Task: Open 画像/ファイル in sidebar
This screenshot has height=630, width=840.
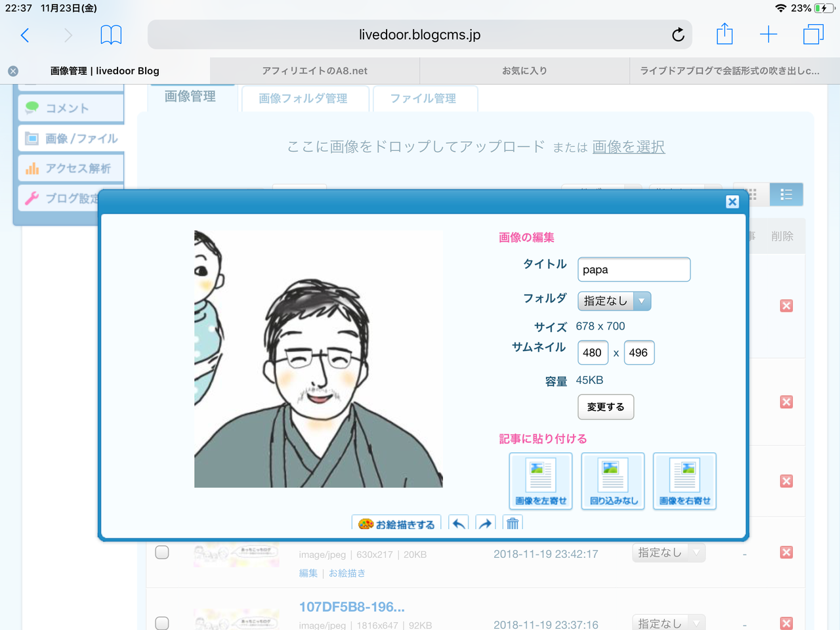Action: coord(71,138)
